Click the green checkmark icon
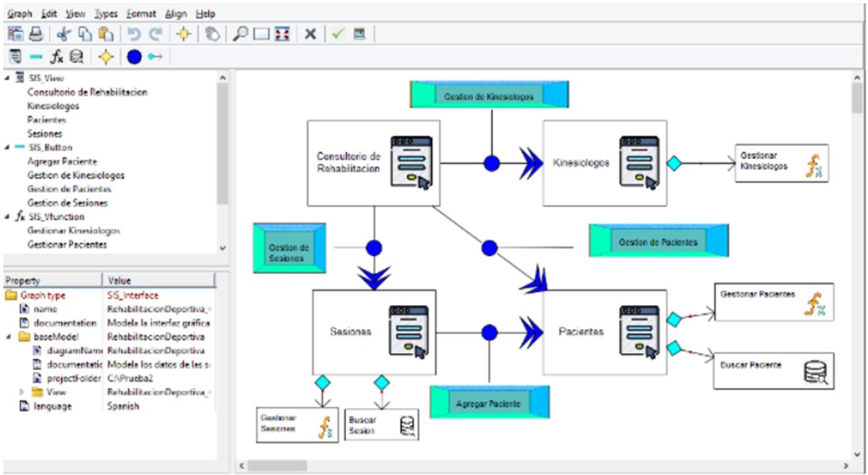868x475 pixels. [x=338, y=34]
